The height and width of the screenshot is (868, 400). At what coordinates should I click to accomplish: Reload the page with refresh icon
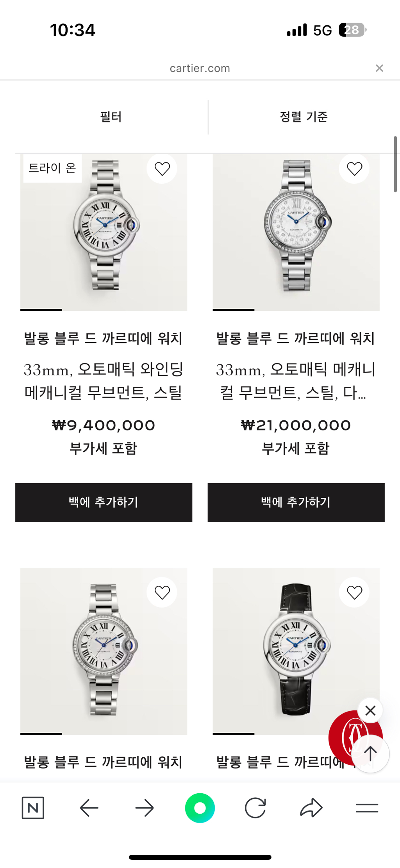(255, 808)
